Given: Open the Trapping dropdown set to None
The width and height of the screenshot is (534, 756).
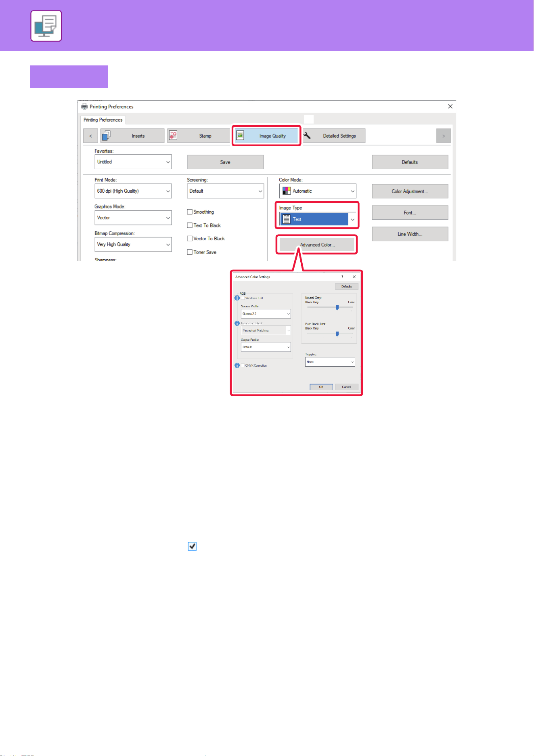Looking at the screenshot, I should click(330, 362).
